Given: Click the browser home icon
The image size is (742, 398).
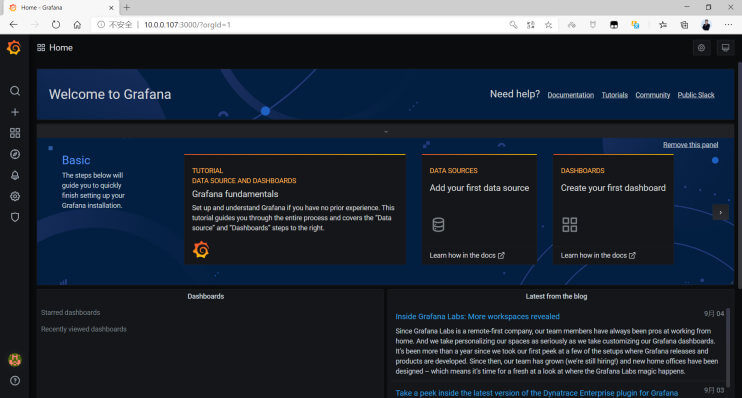Looking at the screenshot, I should 77,25.
